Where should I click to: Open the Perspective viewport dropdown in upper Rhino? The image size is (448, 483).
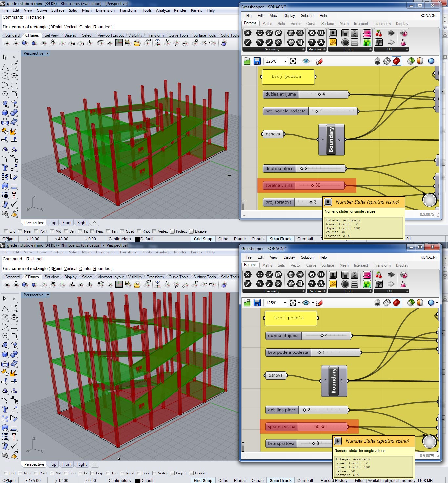(x=48, y=53)
